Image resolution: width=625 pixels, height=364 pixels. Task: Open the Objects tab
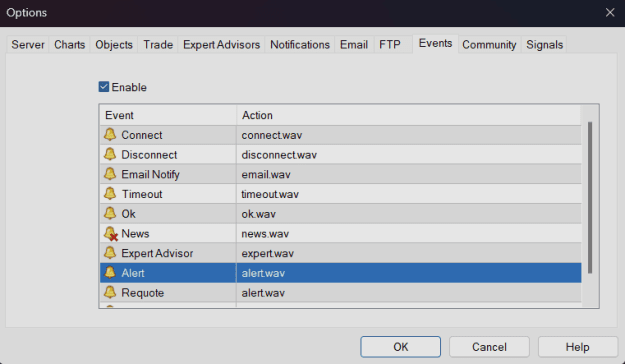point(114,45)
